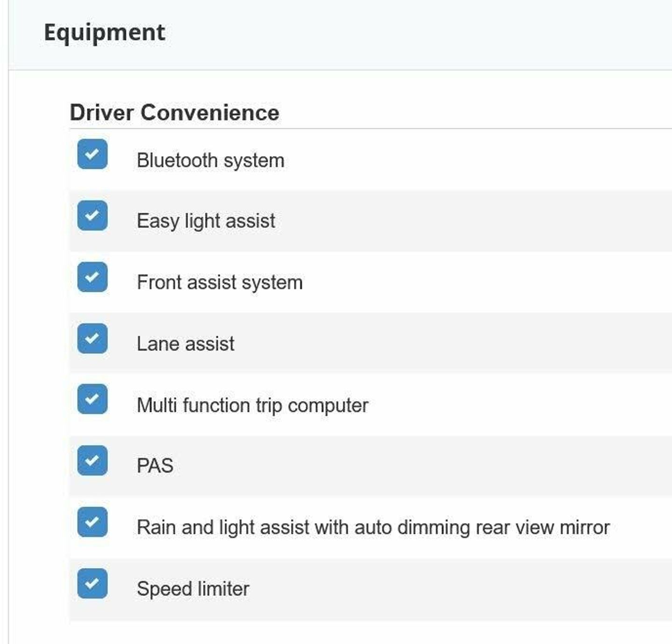This screenshot has width=672, height=644.
Task: Toggle the Easy light assist checkbox
Action: pyautogui.click(x=92, y=215)
